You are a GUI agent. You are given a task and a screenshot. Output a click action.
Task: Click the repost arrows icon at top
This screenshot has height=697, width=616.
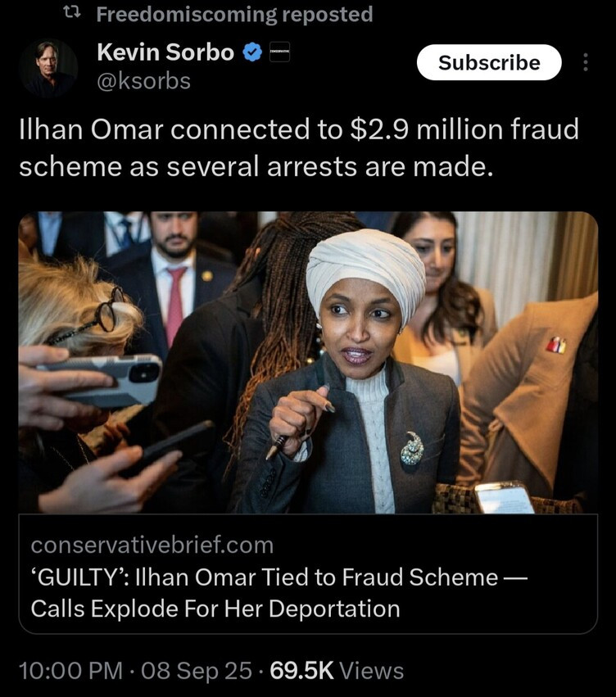tap(72, 13)
